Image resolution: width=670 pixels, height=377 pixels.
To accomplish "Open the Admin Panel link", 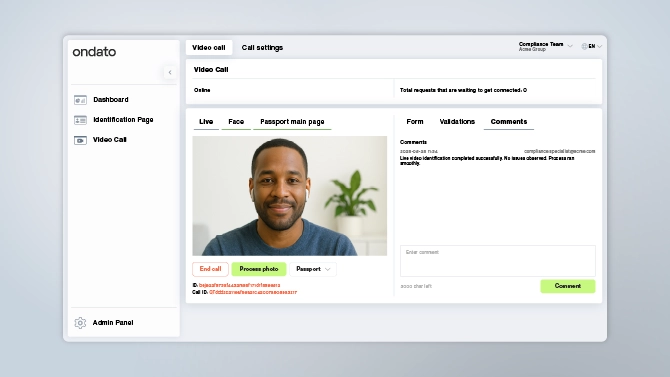I will (x=113, y=323).
